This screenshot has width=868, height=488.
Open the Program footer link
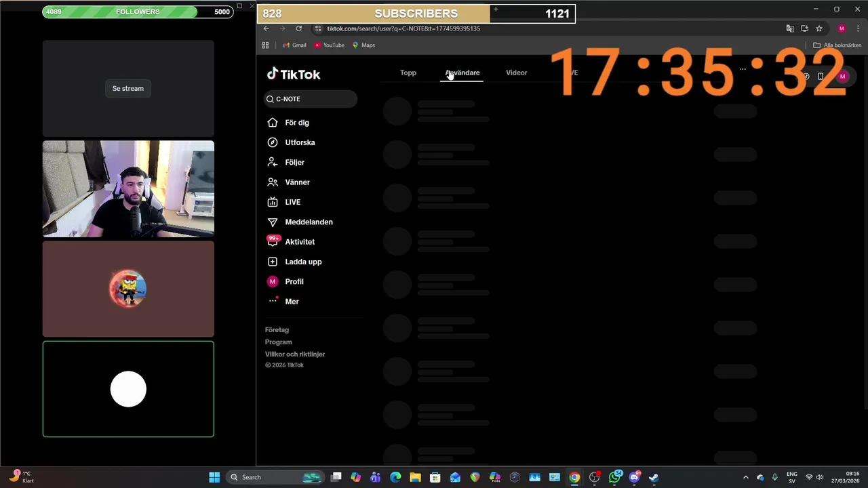click(278, 342)
